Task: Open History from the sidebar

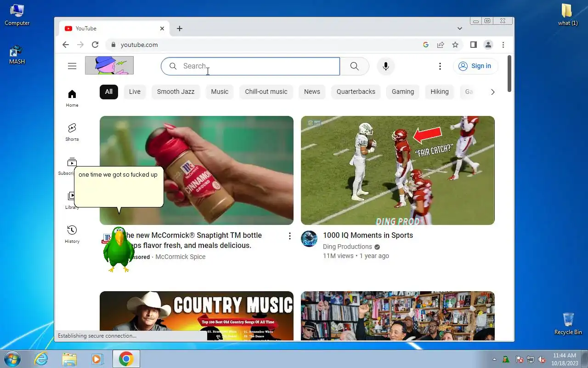Action: click(72, 234)
